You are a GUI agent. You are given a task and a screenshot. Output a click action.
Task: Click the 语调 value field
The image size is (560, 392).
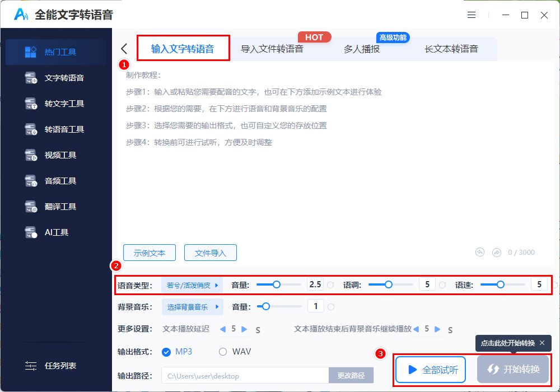coord(427,284)
